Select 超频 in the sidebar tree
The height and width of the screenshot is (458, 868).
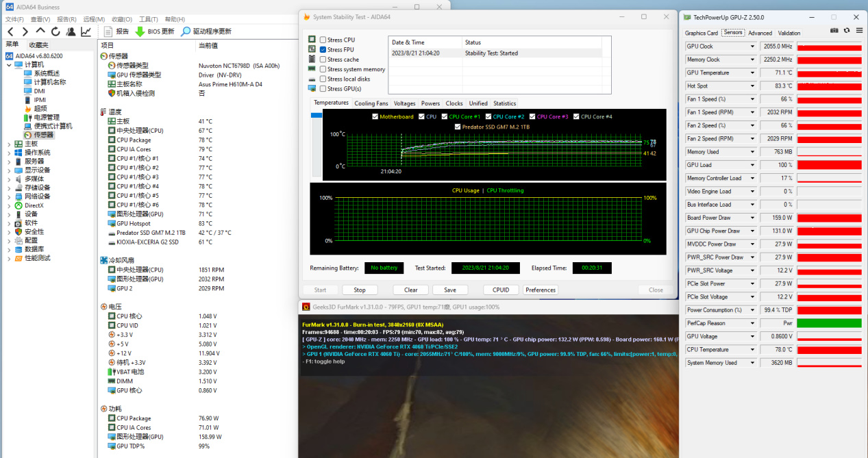click(x=40, y=108)
